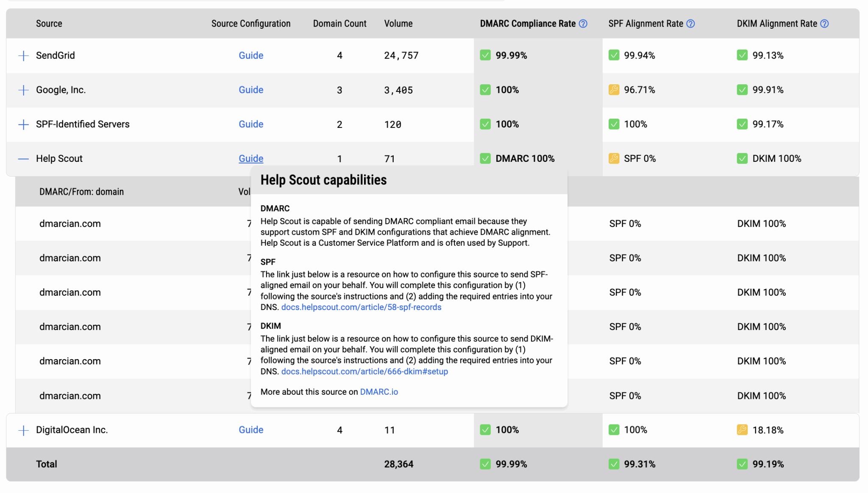This screenshot has height=493, width=868.
Task: Open the DMARC.io source link
Action: [x=379, y=392]
